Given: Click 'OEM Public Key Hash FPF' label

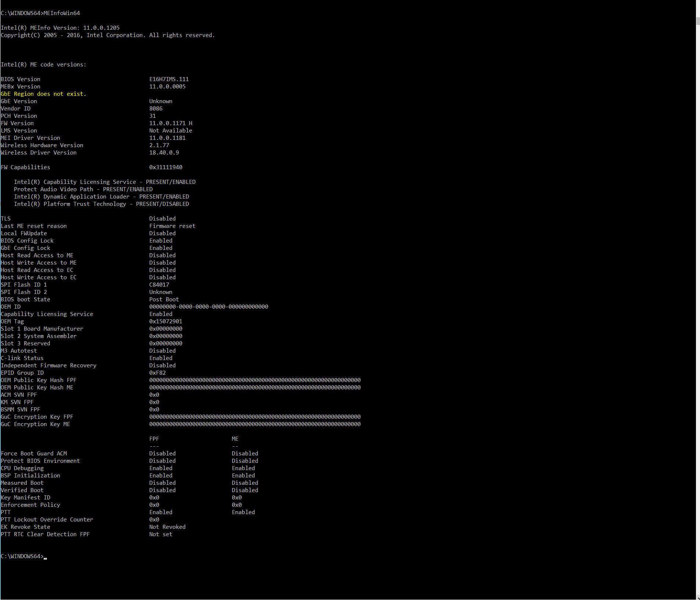Looking at the screenshot, I should coord(39,380).
